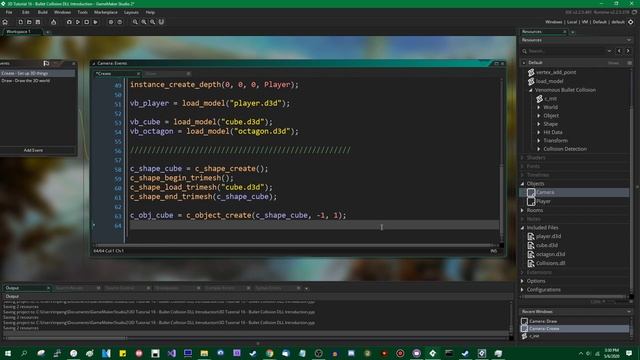Expand the Collision Detection folder
This screenshot has height=360, width=640.
(x=539, y=149)
